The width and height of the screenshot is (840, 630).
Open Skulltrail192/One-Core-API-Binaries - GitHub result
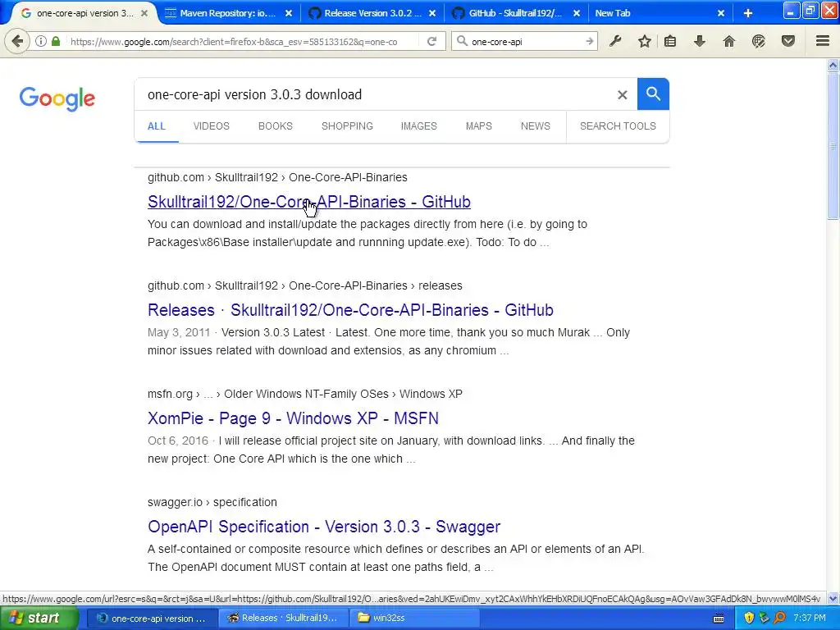pos(309,202)
